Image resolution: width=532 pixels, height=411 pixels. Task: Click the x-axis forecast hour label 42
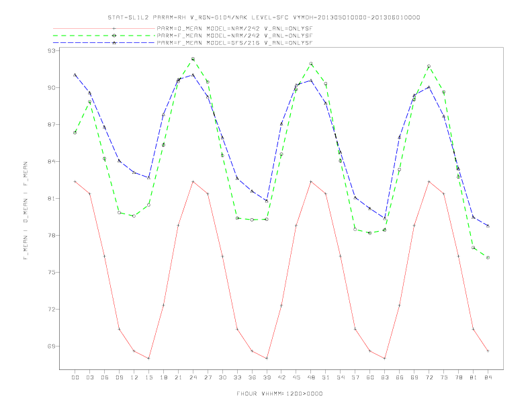click(281, 377)
